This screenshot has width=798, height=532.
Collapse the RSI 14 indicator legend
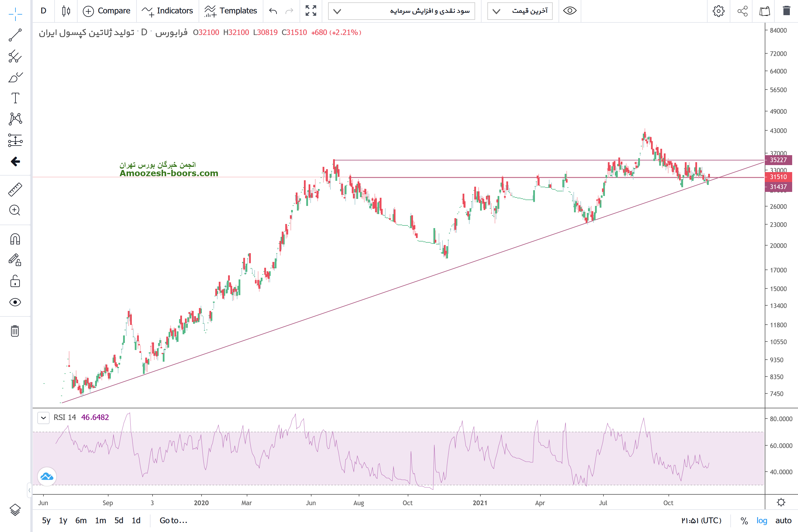43,418
